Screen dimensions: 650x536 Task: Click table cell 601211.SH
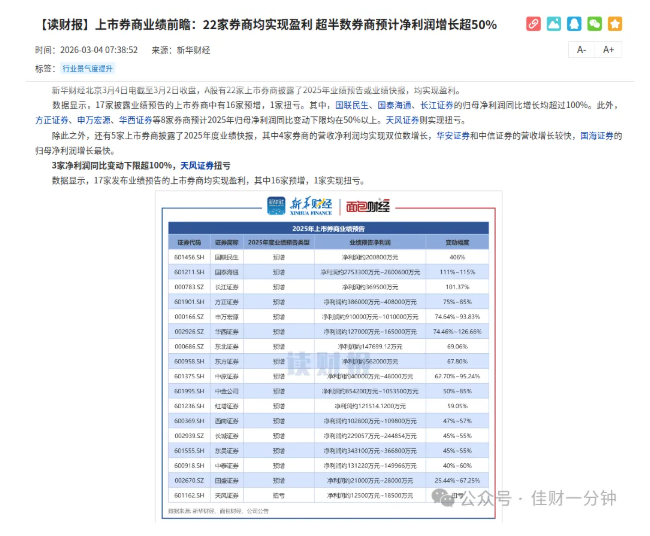(189, 272)
